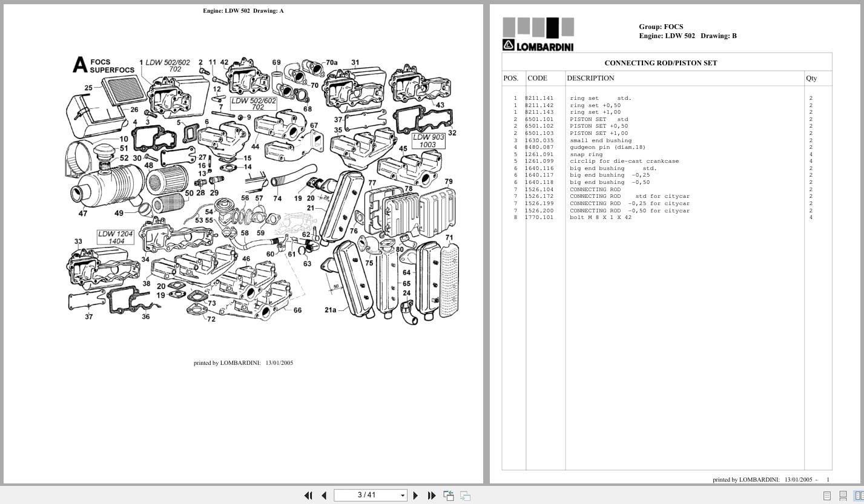Open the page number dropdown
Image resolution: width=864 pixels, height=504 pixels.
(x=402, y=495)
